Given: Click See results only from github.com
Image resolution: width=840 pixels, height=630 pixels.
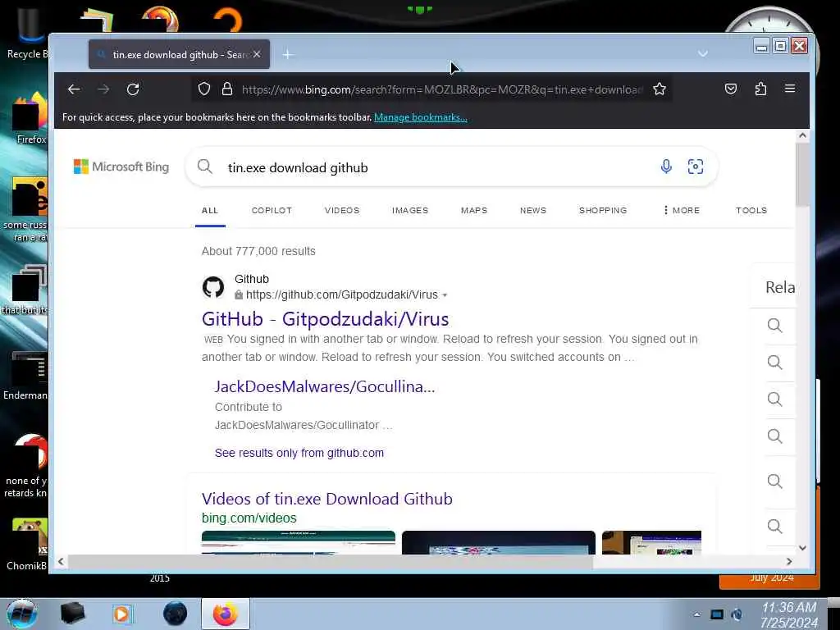Looking at the screenshot, I should pos(299,453).
